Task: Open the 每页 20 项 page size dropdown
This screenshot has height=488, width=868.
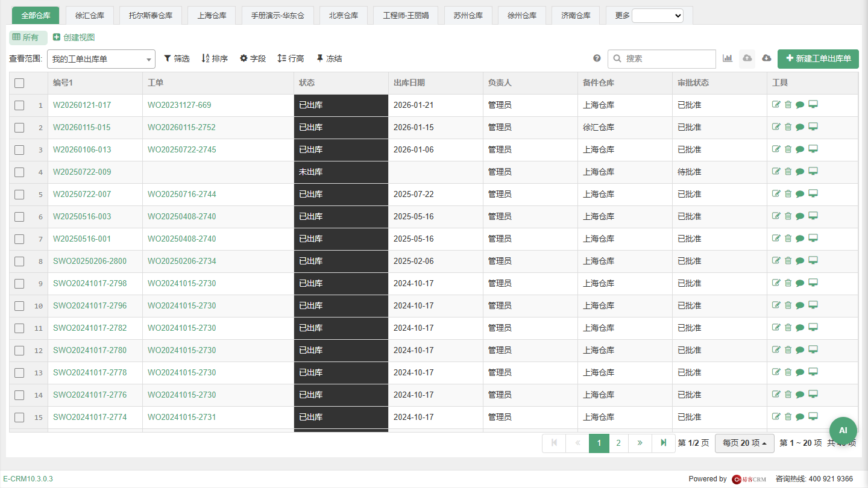Action: tap(744, 443)
